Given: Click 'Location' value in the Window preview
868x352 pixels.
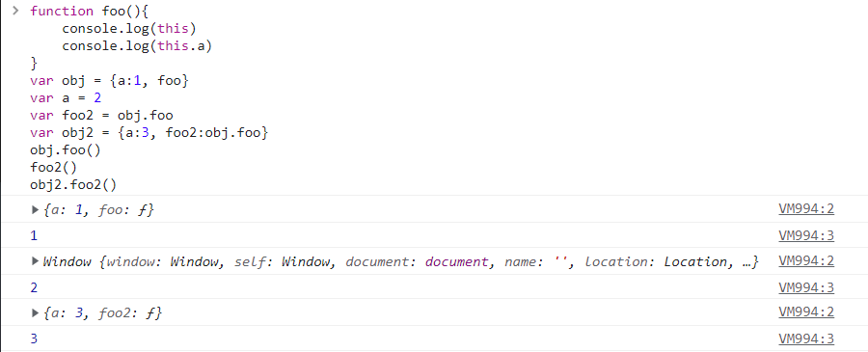Looking at the screenshot, I should click(x=695, y=261).
